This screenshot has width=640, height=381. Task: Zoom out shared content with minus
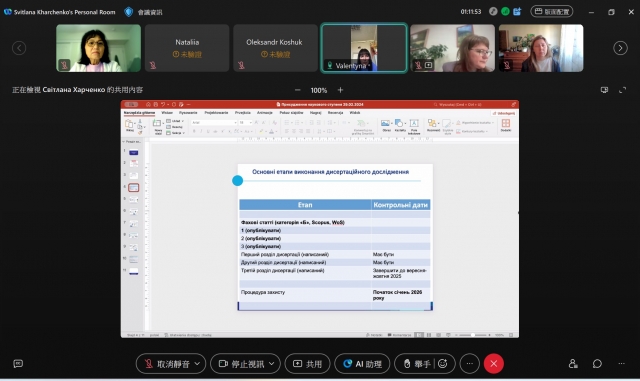point(298,90)
